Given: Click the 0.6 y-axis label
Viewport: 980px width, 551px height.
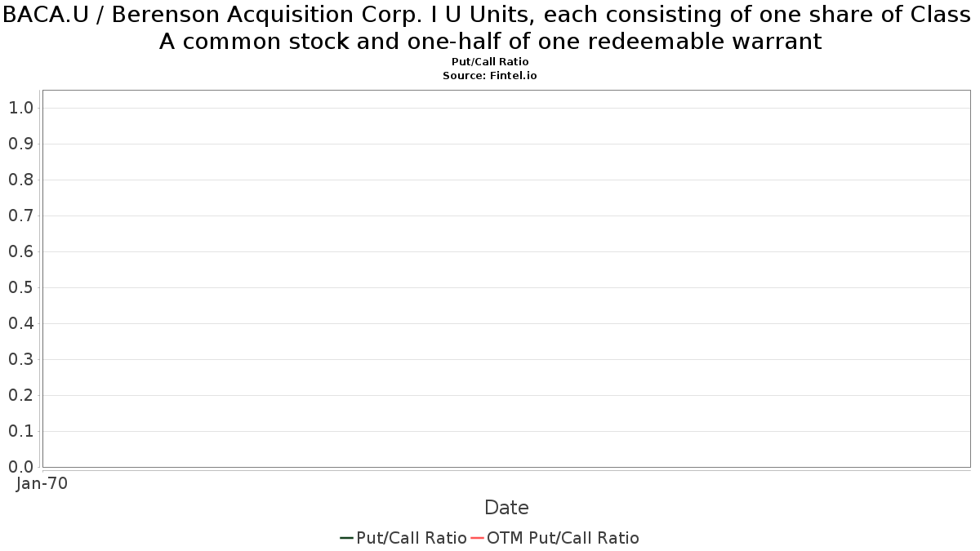Looking at the screenshot, I should [20, 251].
